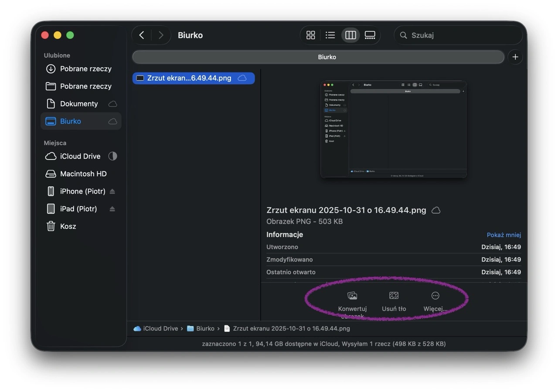Click the "Konwertuj obrazek" quick action icon
Screen dimensions: 558x392
(x=352, y=296)
